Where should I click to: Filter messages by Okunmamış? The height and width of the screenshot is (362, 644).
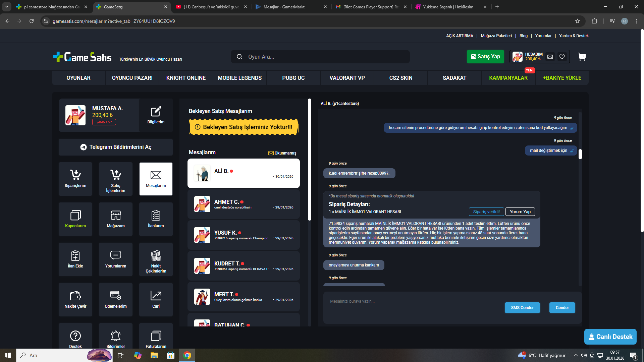click(x=282, y=153)
